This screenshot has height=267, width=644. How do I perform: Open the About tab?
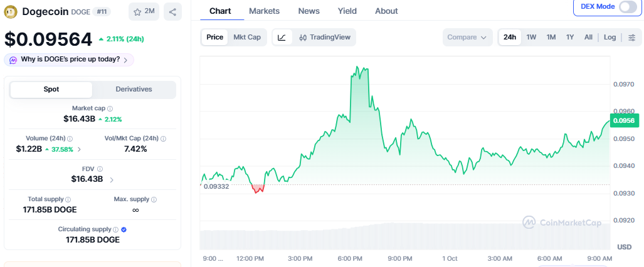(x=386, y=11)
